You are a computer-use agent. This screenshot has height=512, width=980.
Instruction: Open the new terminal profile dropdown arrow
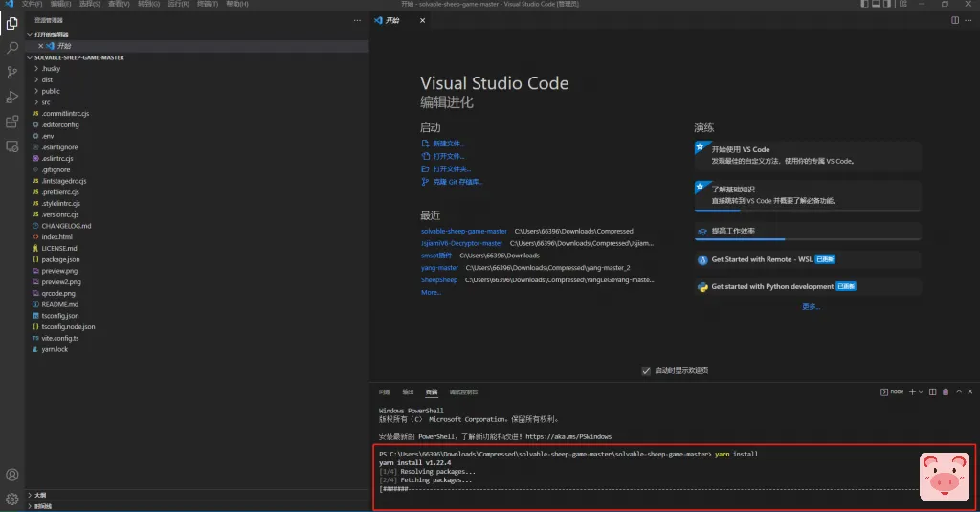(x=921, y=391)
